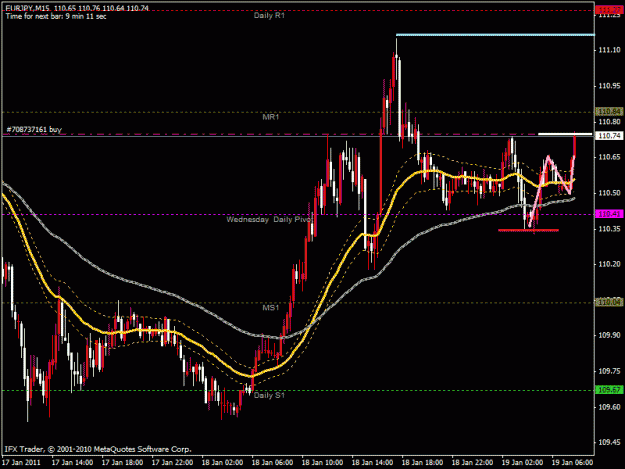Image resolution: width=625 pixels, height=469 pixels.
Task: Click the '19 Jan 06:00' time axis label
Action: [572, 463]
